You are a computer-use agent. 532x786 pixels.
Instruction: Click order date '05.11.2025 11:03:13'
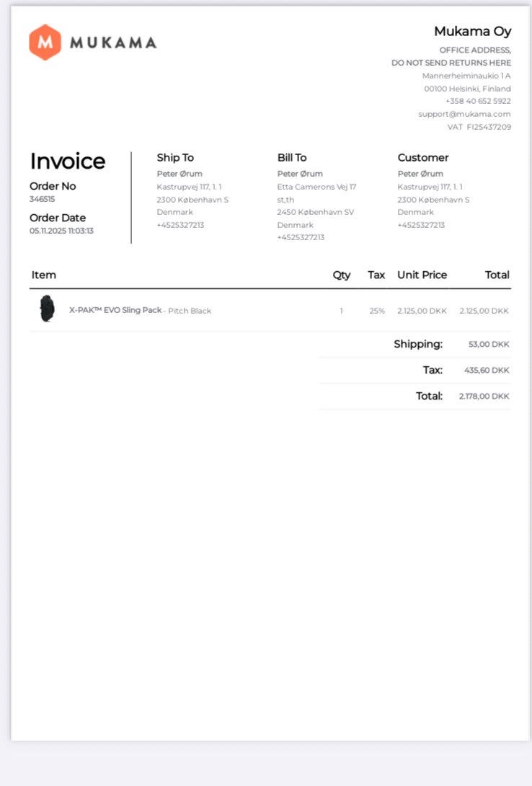(61, 231)
